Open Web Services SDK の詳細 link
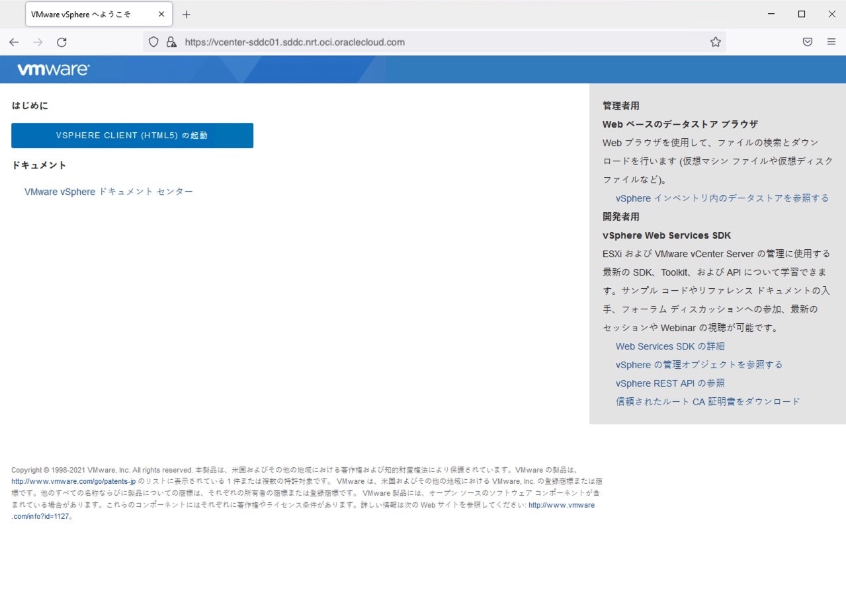Viewport: 846px width, 616px height. tap(669, 346)
